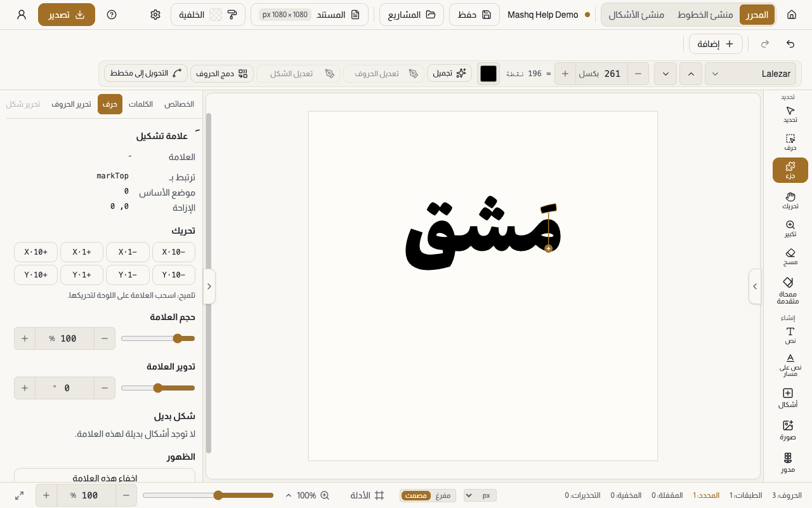This screenshot has width=812, height=508.
Task: Decrease mark size with minus button
Action: pyautogui.click(x=105, y=338)
